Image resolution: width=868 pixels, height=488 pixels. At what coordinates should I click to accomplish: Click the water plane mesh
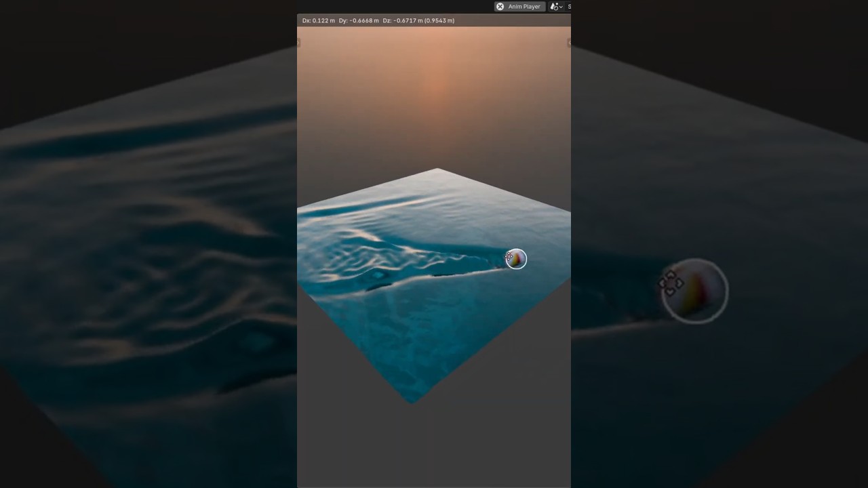point(434,285)
